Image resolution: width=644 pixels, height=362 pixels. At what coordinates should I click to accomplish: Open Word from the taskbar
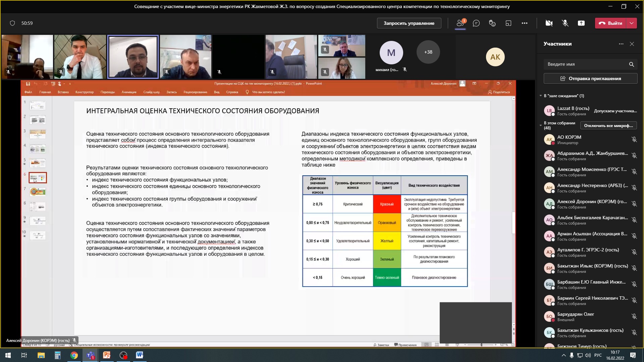pyautogui.click(x=140, y=355)
